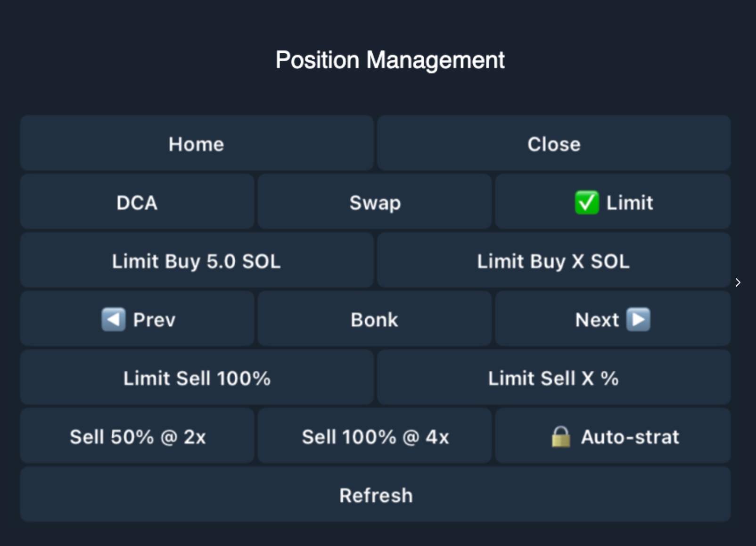Open the locked Auto-strat option

pyautogui.click(x=630, y=437)
